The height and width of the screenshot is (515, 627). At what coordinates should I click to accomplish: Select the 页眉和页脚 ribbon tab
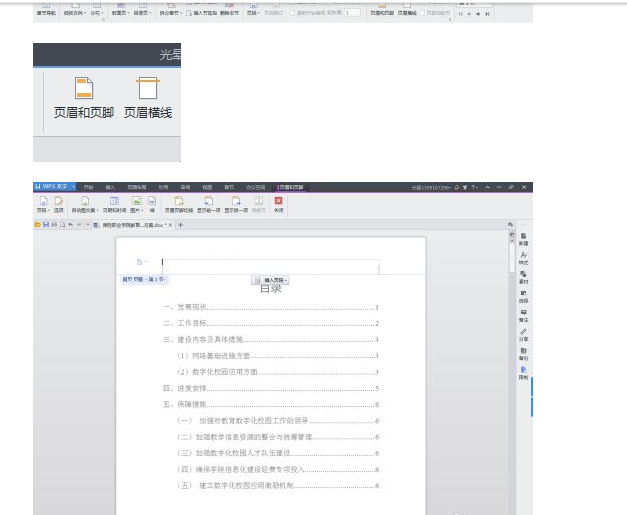pos(291,187)
